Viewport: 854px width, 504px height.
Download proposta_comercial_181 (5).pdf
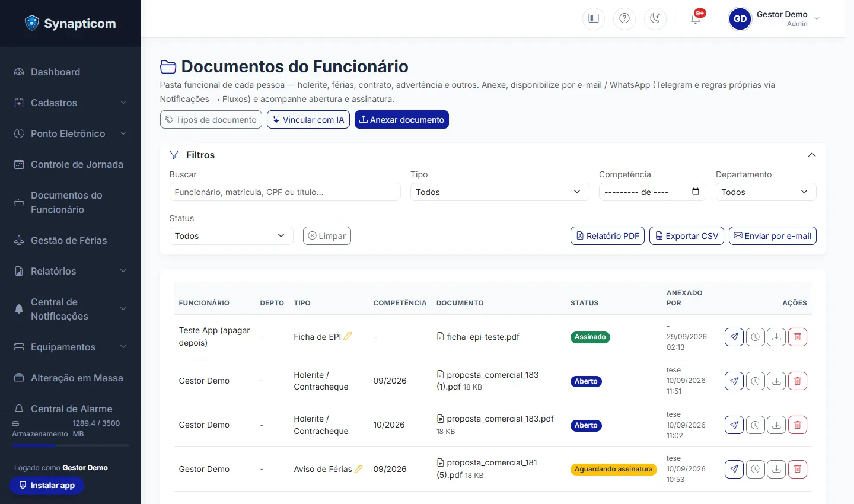click(776, 469)
